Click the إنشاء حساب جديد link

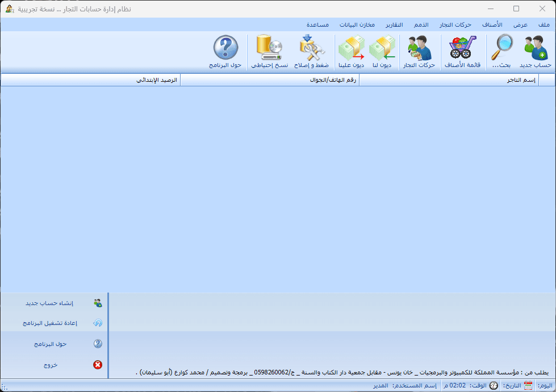(49, 303)
